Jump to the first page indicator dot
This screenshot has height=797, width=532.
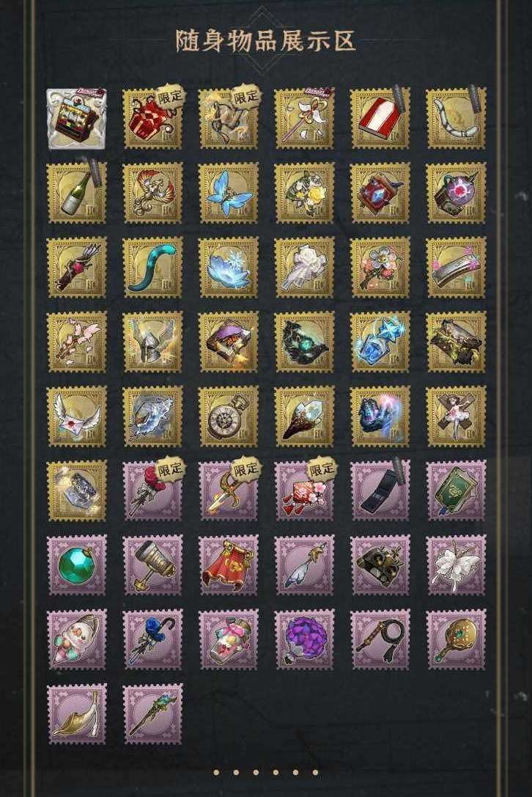click(216, 773)
